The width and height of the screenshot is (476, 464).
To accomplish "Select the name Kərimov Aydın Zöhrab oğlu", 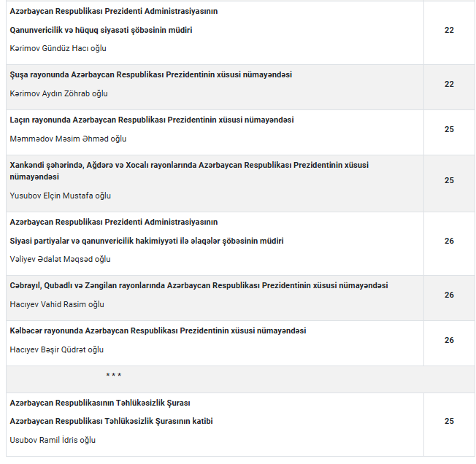I will (x=58, y=93).
